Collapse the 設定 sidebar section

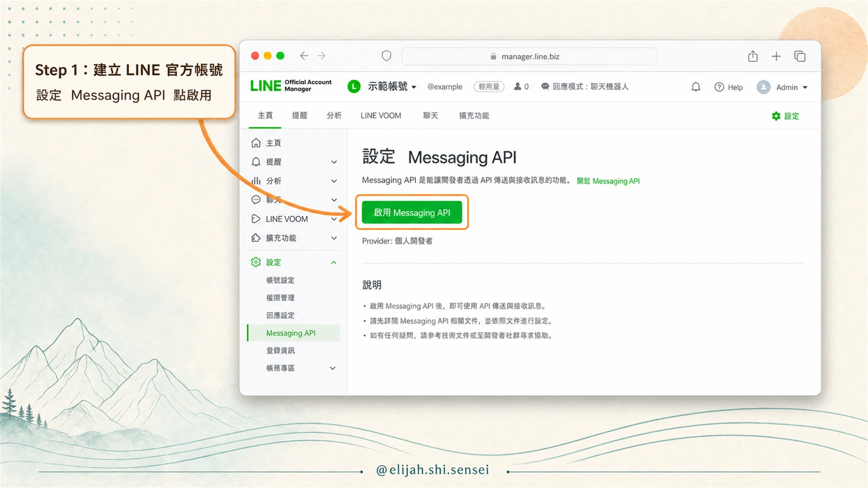(334, 262)
